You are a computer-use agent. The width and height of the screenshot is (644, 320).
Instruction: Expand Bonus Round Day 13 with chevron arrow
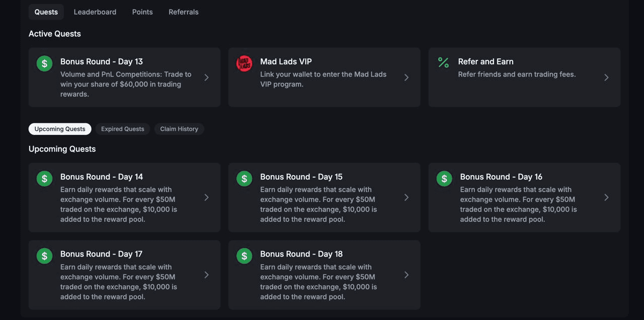(207, 77)
